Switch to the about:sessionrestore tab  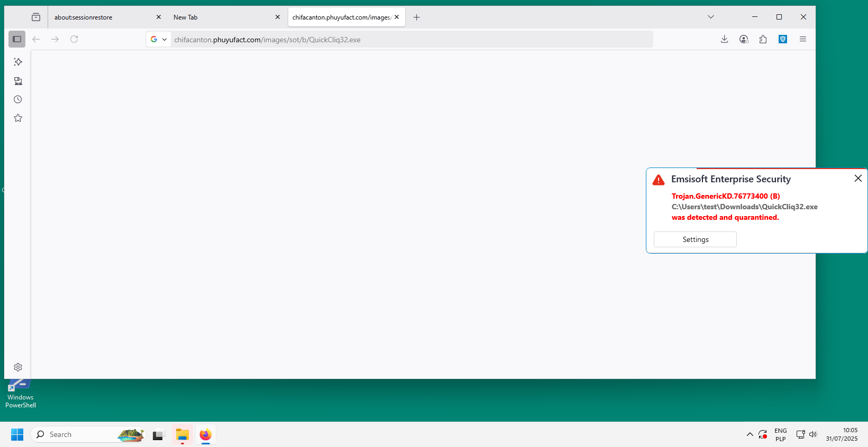pos(100,17)
